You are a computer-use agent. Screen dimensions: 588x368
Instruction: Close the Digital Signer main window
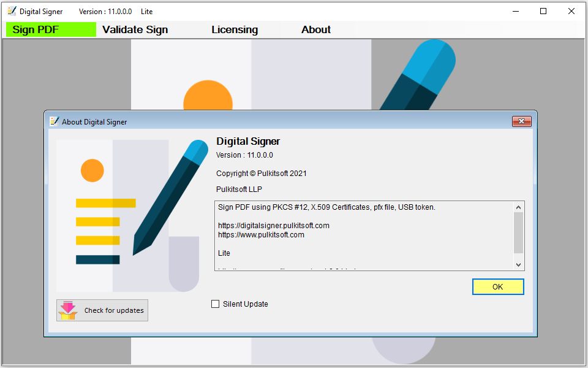[x=571, y=11]
